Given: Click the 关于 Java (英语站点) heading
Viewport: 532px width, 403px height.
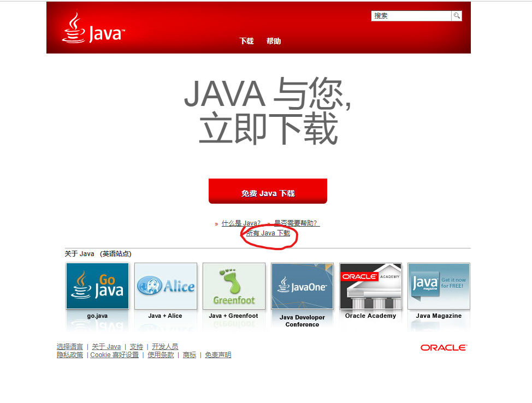Looking at the screenshot, I should click(98, 254).
